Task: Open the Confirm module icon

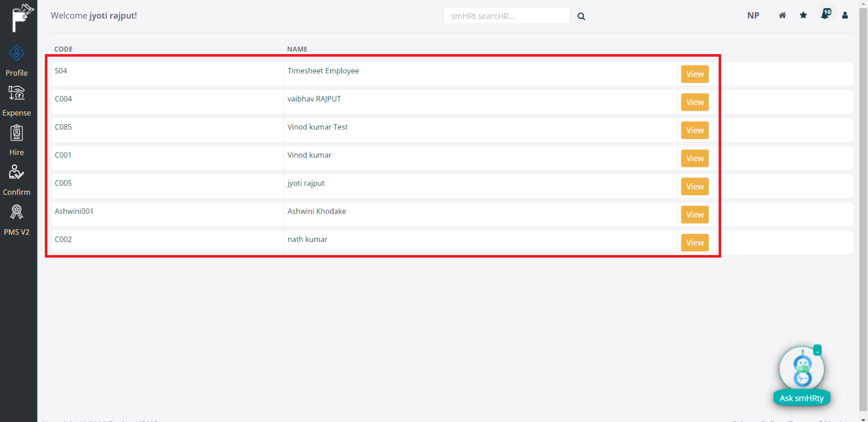Action: (16, 172)
